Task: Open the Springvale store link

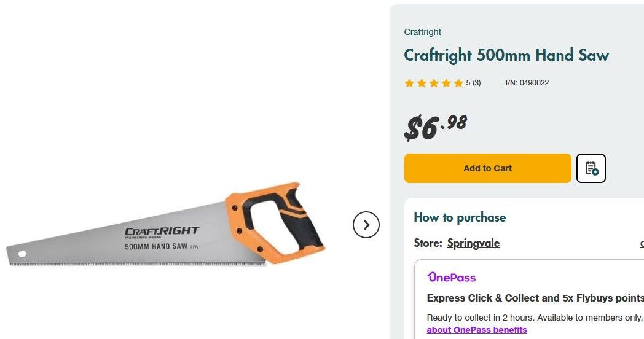Action: (473, 243)
